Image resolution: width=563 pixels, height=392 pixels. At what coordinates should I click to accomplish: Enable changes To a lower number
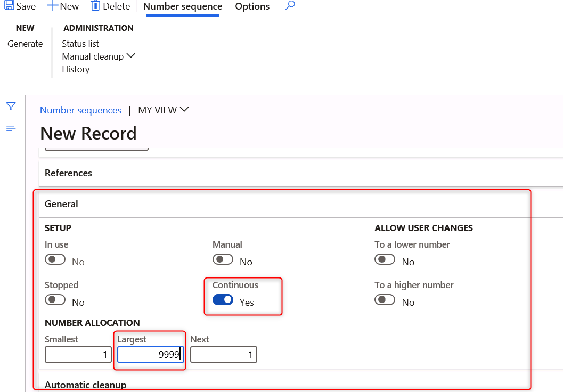pos(385,259)
